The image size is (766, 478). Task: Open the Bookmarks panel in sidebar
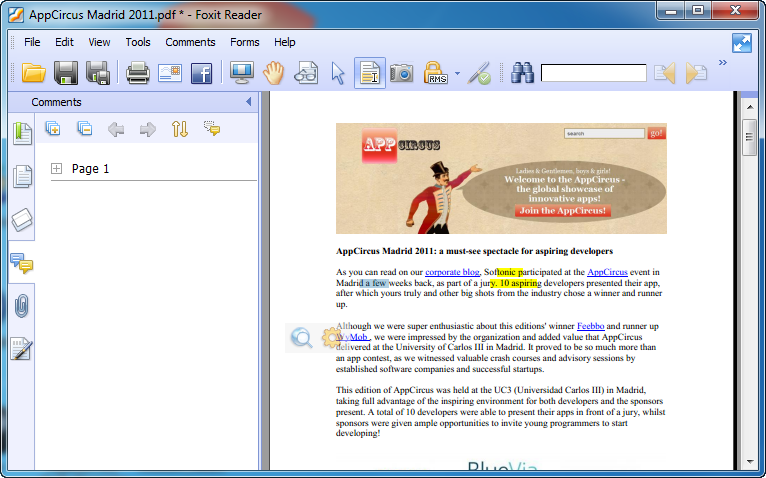pyautogui.click(x=21, y=133)
